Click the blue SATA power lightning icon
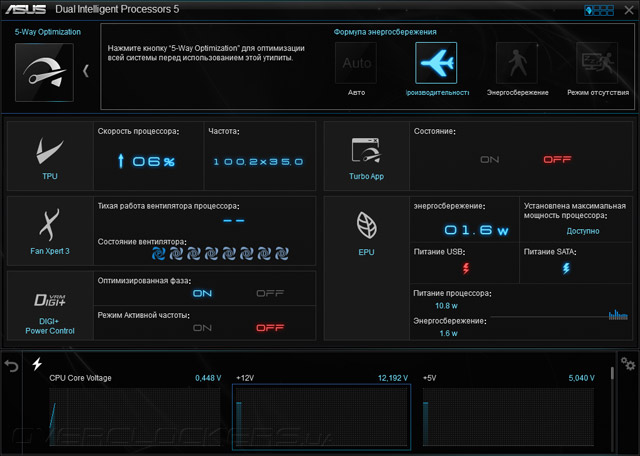The width and height of the screenshot is (640, 456). tap(566, 268)
